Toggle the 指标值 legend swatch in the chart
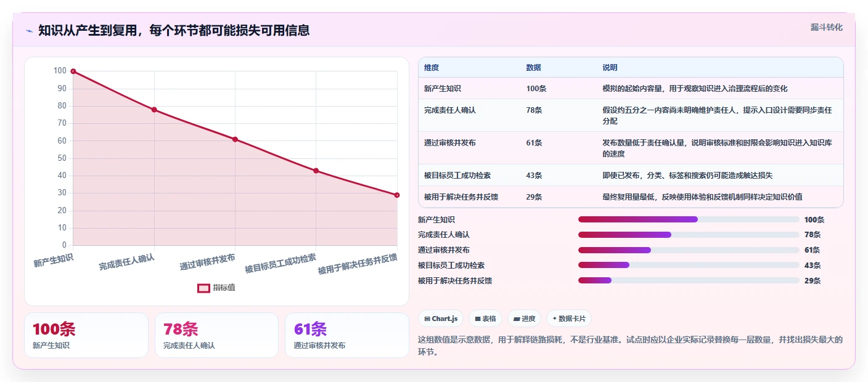Screen dimensions: 868x382 tap(203, 288)
